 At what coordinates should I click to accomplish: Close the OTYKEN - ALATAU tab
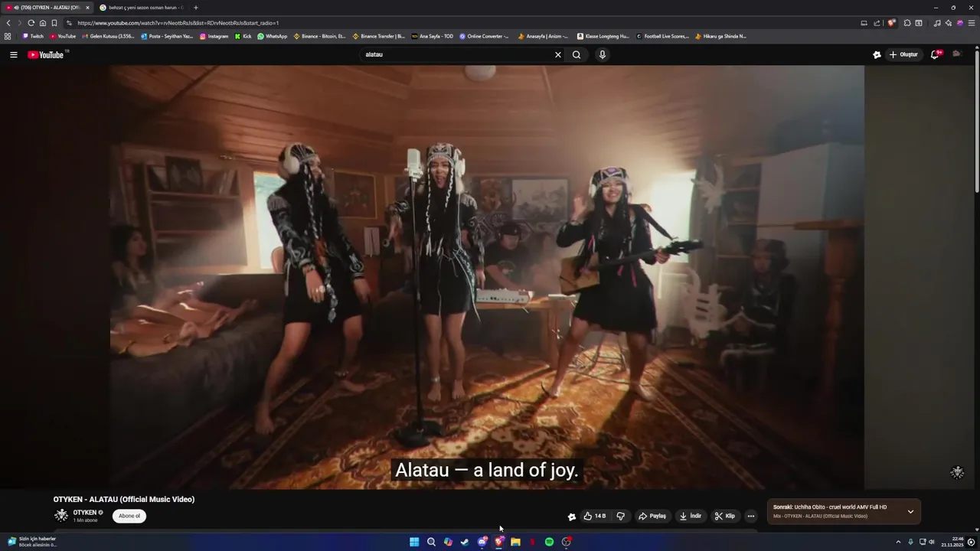coord(87,8)
